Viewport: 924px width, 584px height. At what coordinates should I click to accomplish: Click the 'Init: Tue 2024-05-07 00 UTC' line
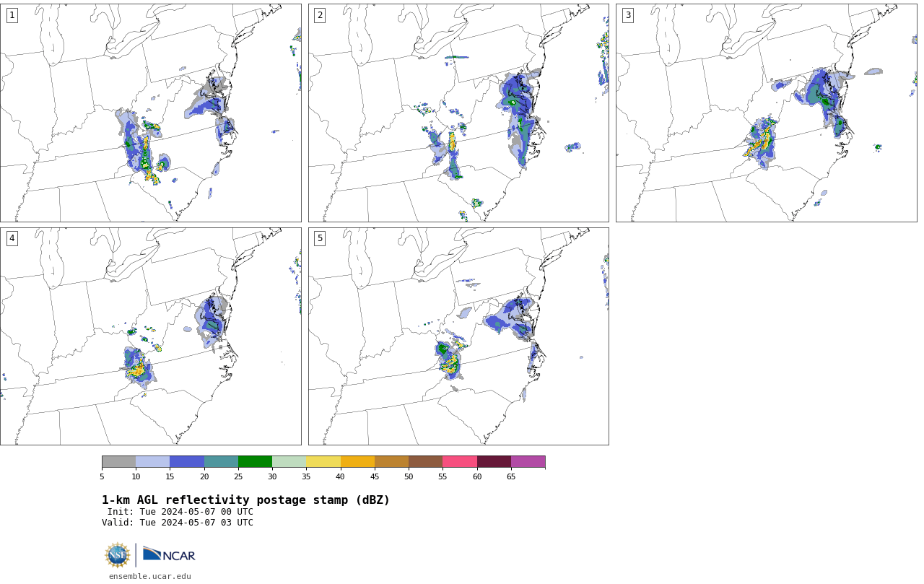[180, 512]
